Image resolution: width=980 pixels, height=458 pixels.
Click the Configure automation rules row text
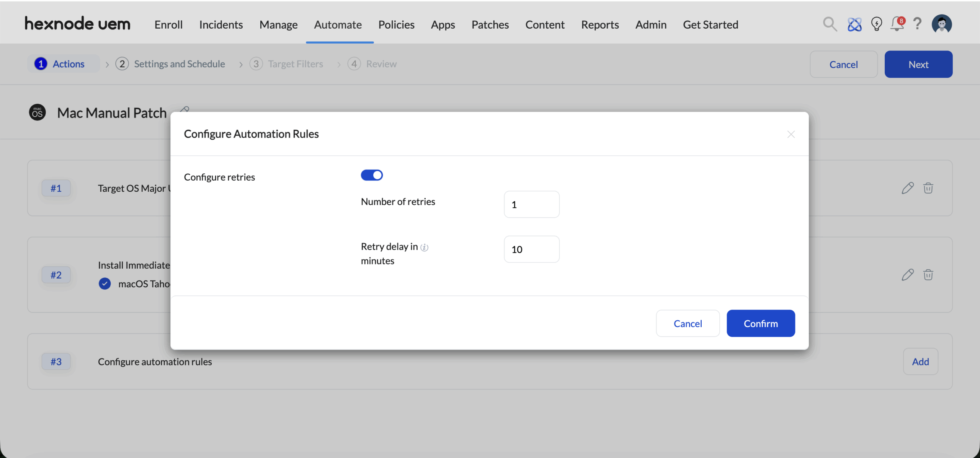[155, 362]
